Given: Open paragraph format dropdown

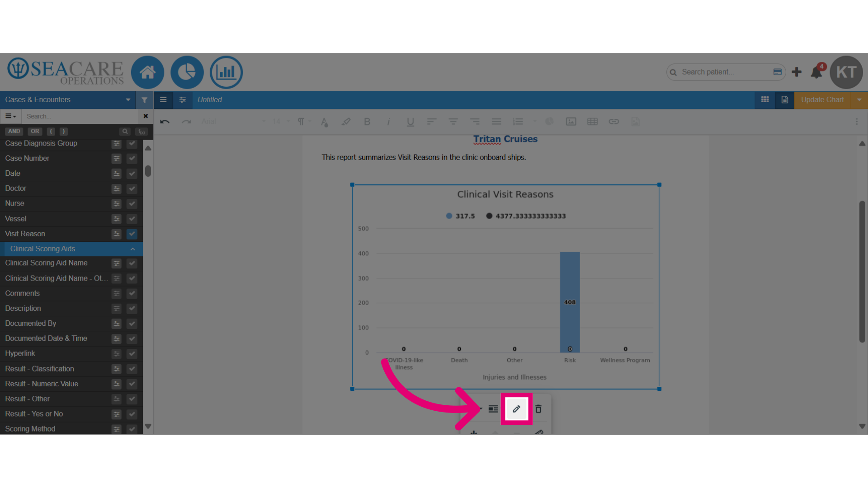Looking at the screenshot, I should click(304, 122).
